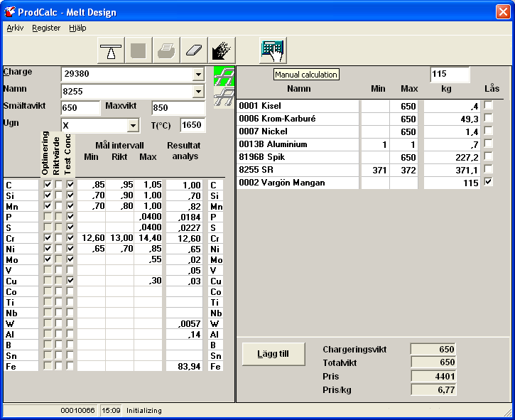Click the Pris value 4401
Viewport: 515px width, 420px height.
[433, 376]
